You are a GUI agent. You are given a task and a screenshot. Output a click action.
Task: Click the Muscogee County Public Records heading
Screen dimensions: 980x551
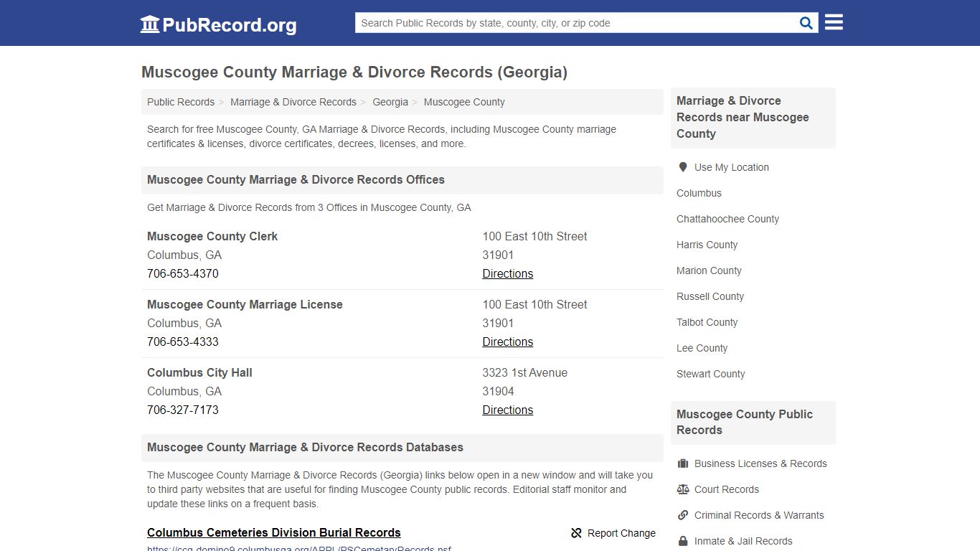coord(745,422)
